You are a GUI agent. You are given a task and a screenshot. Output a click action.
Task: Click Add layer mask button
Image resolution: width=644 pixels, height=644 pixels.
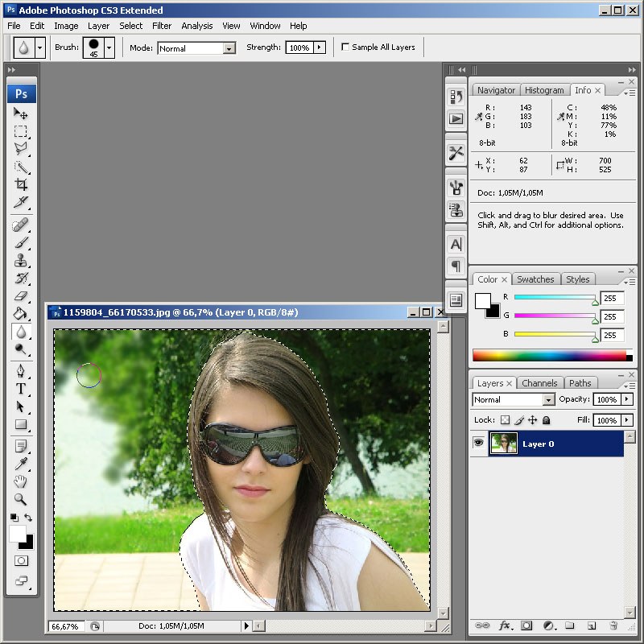tap(526, 625)
